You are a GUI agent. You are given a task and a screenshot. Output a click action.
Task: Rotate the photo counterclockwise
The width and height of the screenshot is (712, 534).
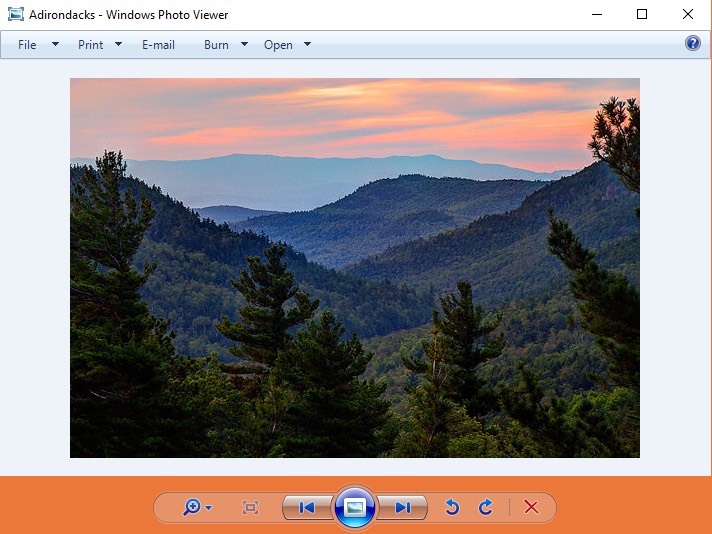(x=452, y=508)
